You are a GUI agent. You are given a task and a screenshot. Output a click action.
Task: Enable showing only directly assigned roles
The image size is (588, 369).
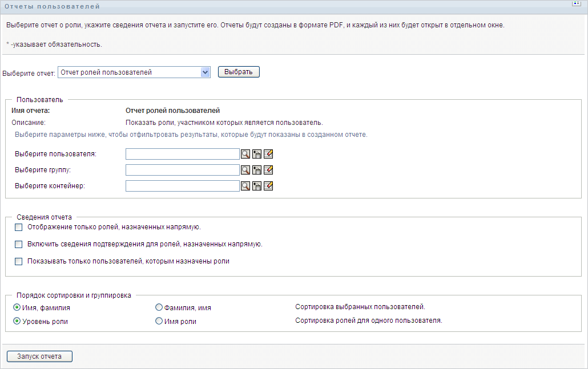pyautogui.click(x=19, y=227)
